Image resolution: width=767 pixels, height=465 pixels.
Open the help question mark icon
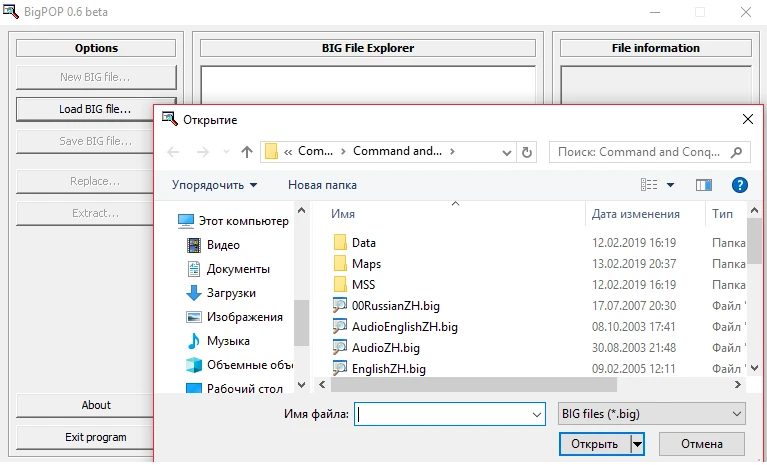[740, 185]
